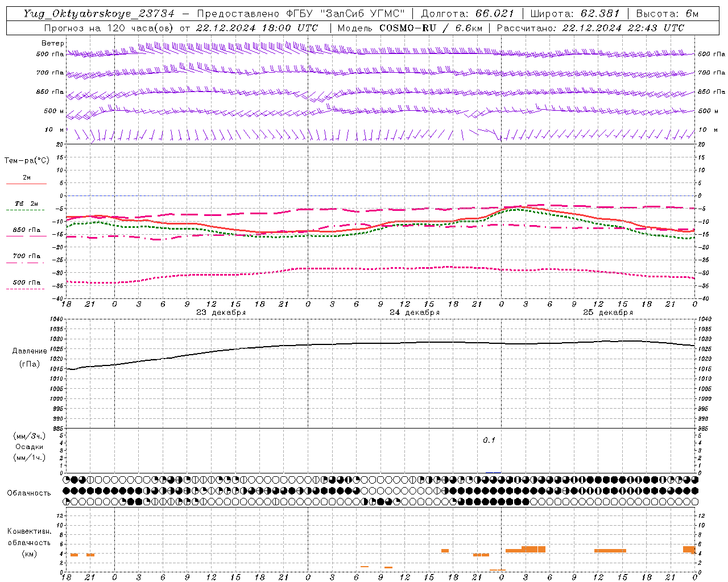Click the 23 декабря date label
The width and height of the screenshot is (728, 582).
click(x=221, y=313)
